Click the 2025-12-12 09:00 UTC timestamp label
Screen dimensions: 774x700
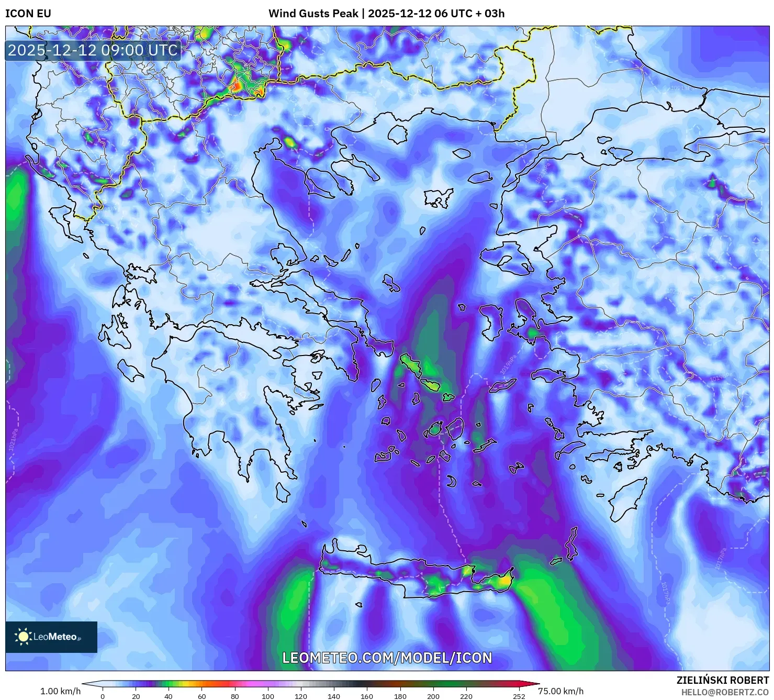click(93, 50)
